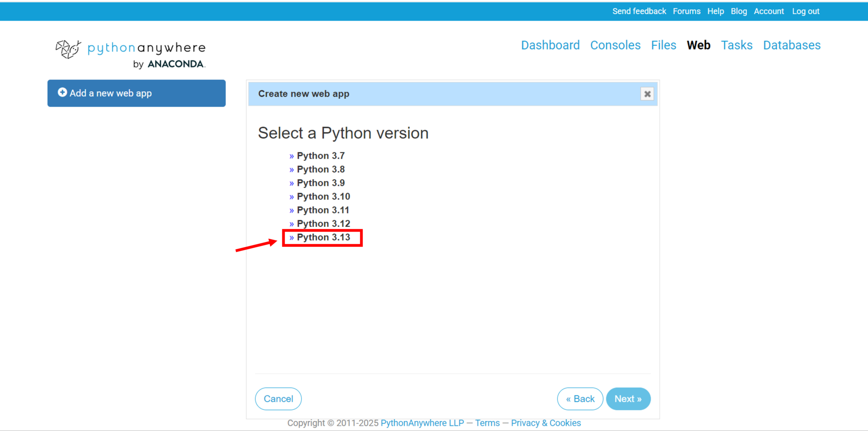This screenshot has height=431, width=868.
Task: Close the Create new web app dialog
Action: point(647,94)
